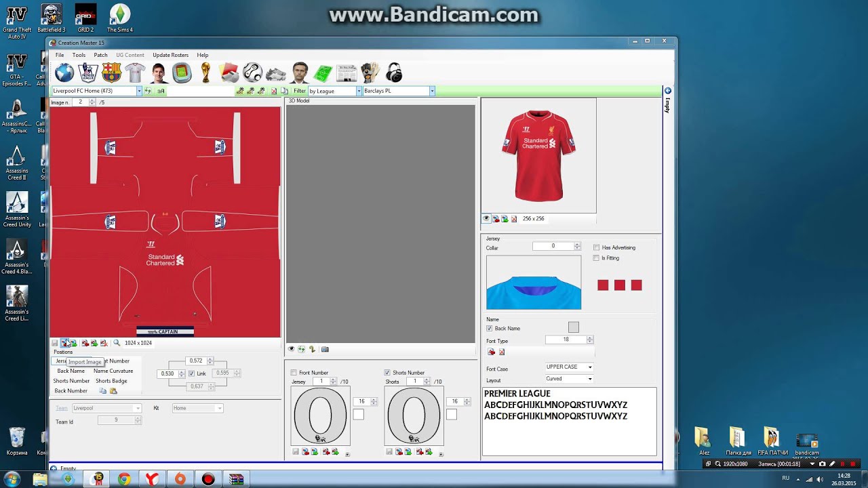Click the Back Name gray color swatch

tap(573, 327)
